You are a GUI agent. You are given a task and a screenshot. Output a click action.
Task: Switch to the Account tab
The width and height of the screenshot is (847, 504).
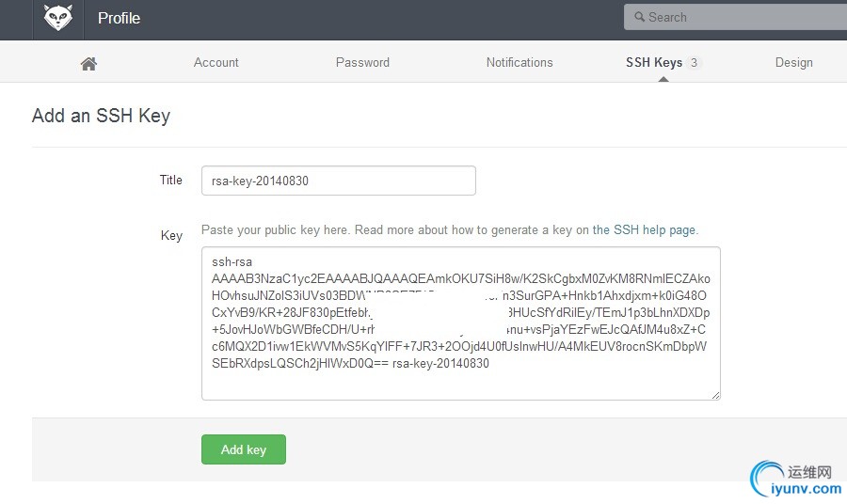coord(216,63)
